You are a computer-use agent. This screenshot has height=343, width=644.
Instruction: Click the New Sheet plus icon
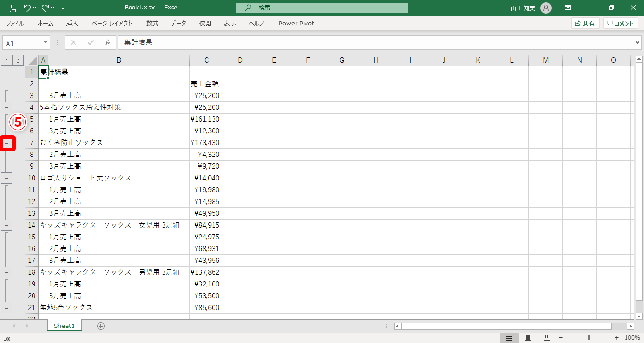[x=100, y=326]
